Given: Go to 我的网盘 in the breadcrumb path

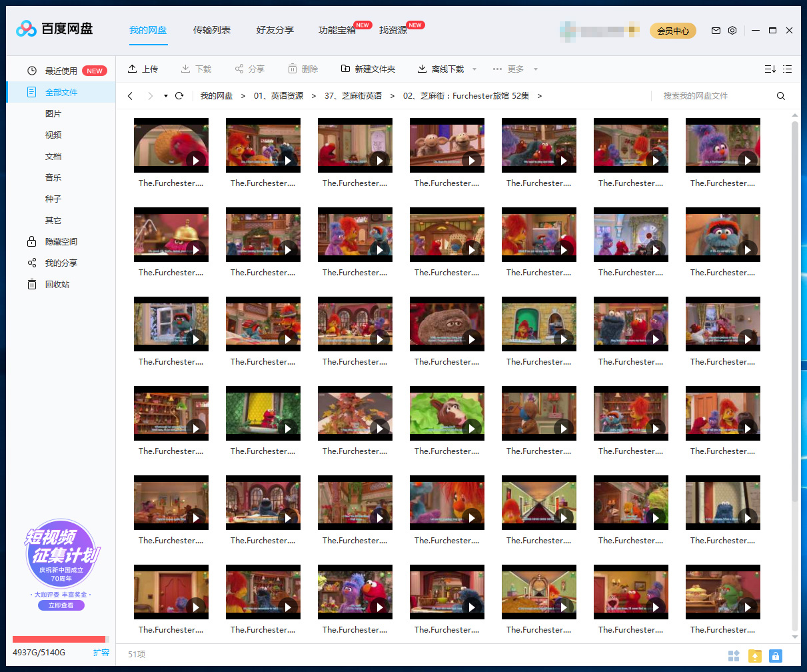Looking at the screenshot, I should tap(217, 96).
